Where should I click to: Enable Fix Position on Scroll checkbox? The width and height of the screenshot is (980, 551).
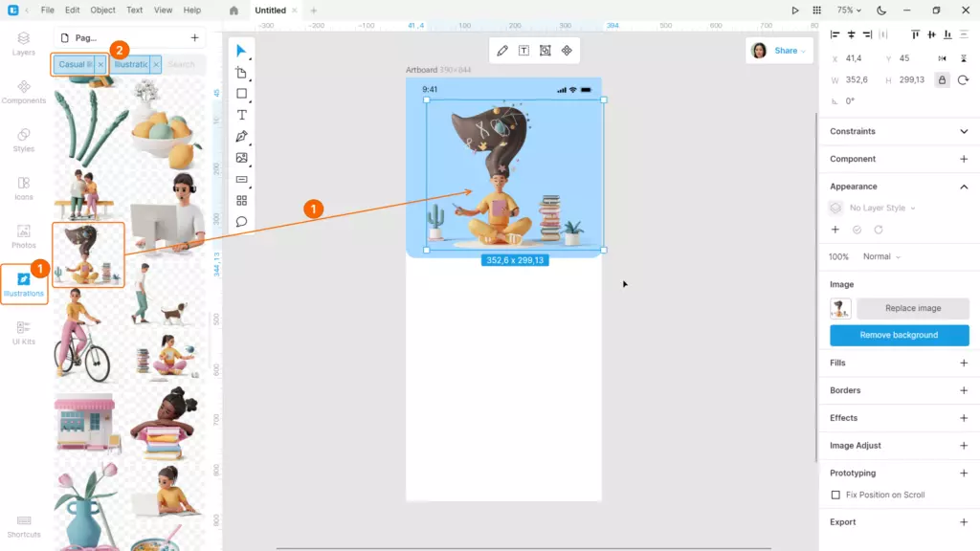835,495
